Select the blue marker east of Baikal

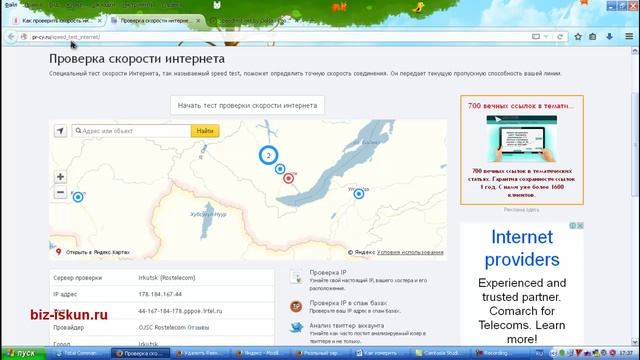point(359,194)
